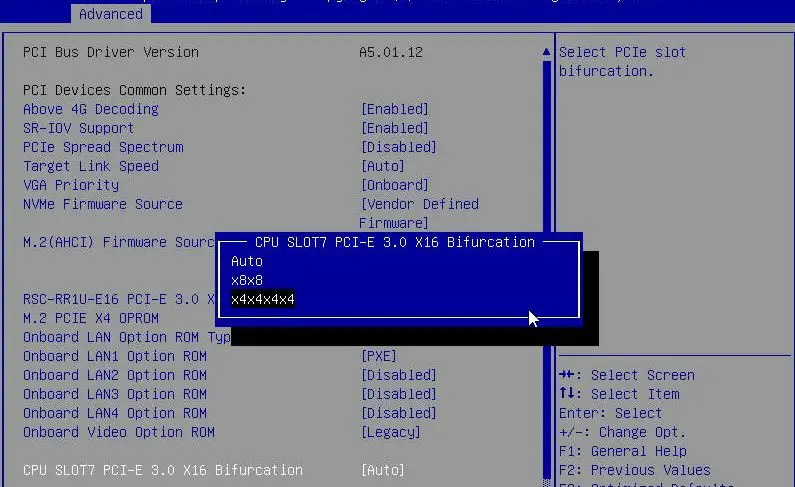Open NVMe Firmware Source Vendor Defined setting

click(x=419, y=204)
